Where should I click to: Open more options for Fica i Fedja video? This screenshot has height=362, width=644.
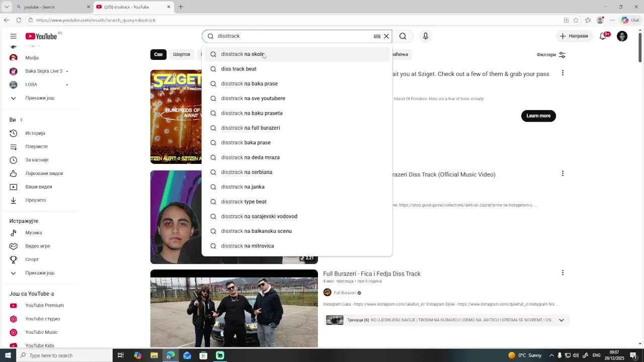click(x=562, y=273)
